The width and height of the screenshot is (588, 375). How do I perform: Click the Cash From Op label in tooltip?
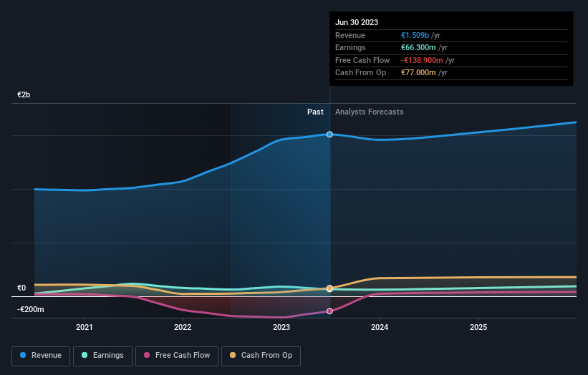[360, 73]
